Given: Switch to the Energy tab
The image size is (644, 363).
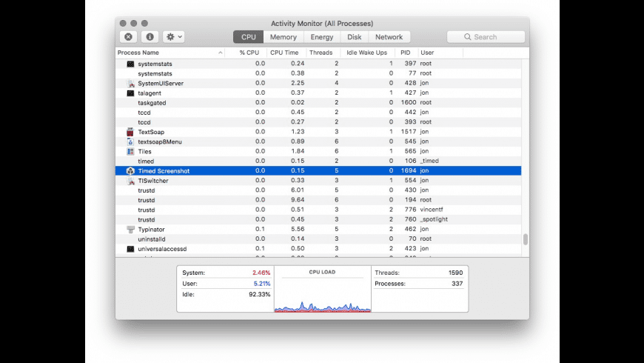Looking at the screenshot, I should point(321,37).
